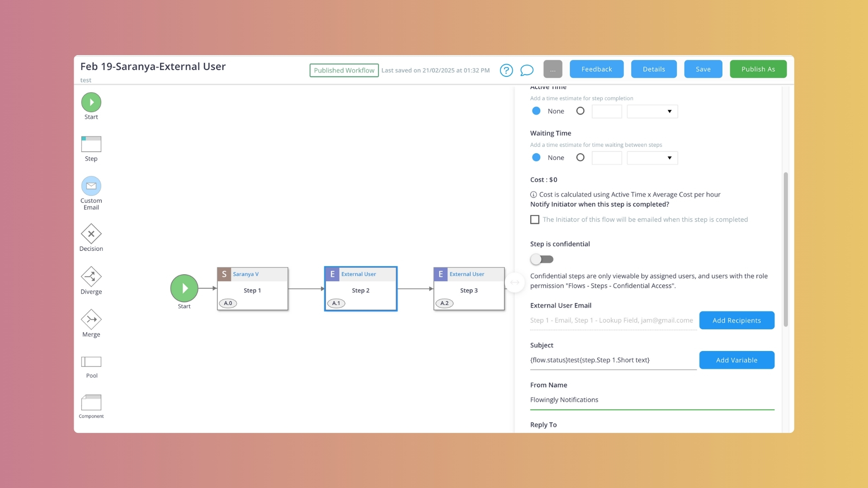Open the Active Time unit dropdown

(x=651, y=111)
